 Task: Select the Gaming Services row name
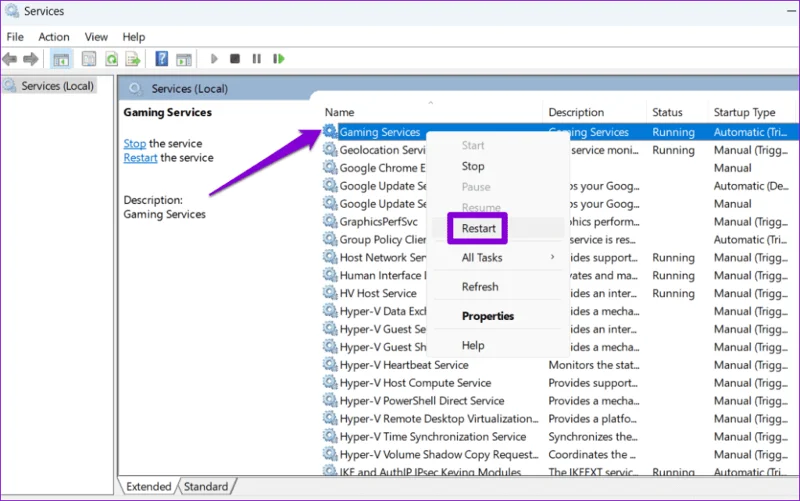pos(380,132)
